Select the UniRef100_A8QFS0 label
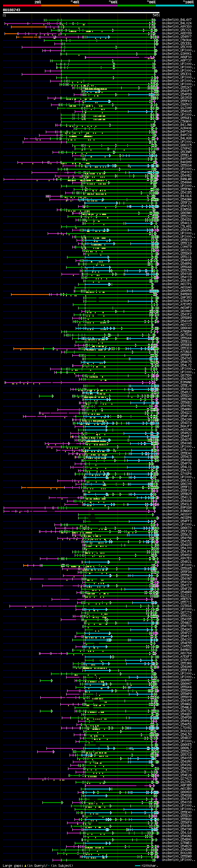 pyautogui.click(x=177, y=57)
